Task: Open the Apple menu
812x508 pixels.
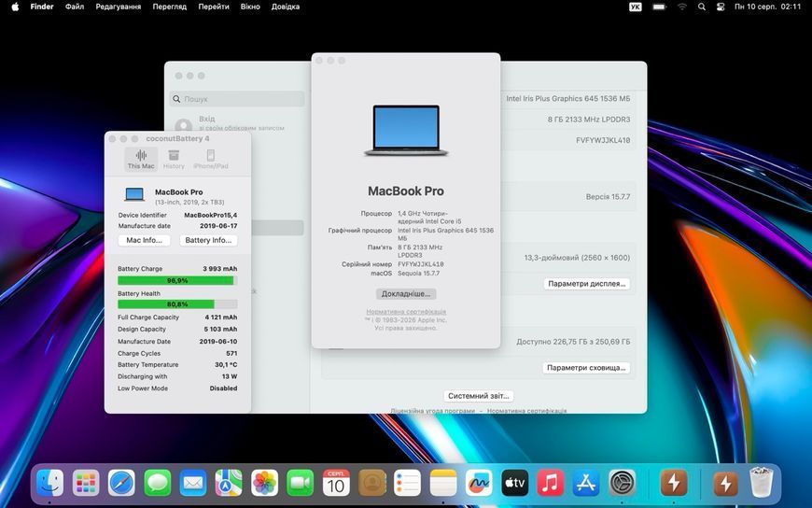Action: [x=15, y=7]
